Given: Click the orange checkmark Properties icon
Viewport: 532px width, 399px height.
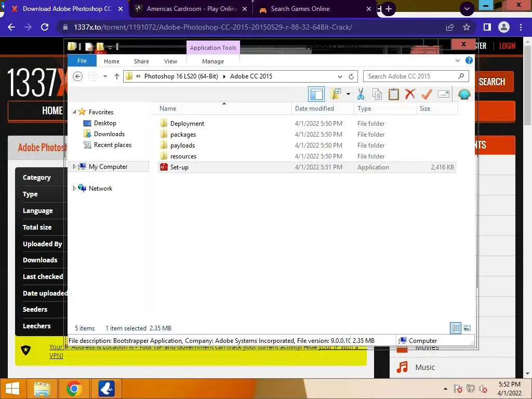Looking at the screenshot, I should [x=427, y=94].
